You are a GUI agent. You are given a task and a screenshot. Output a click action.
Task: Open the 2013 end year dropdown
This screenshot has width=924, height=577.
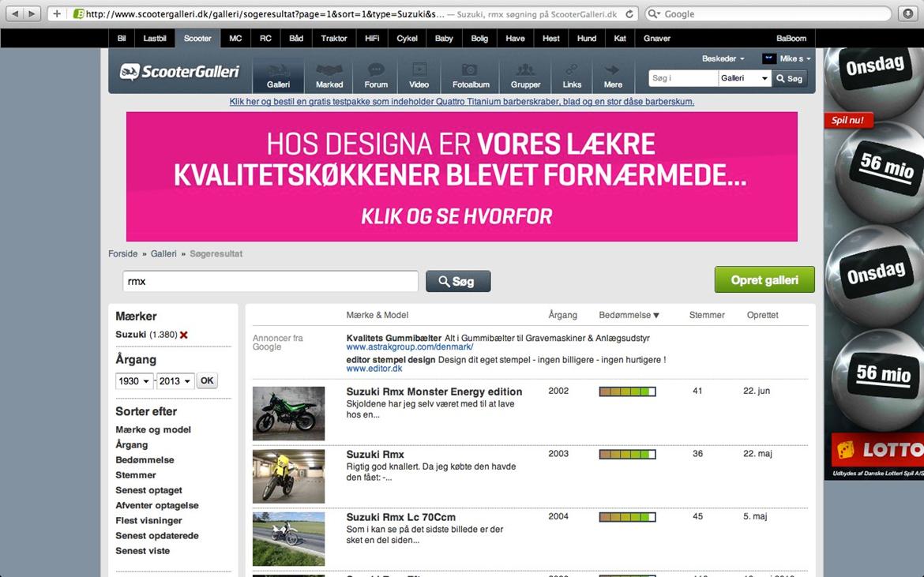pos(175,381)
